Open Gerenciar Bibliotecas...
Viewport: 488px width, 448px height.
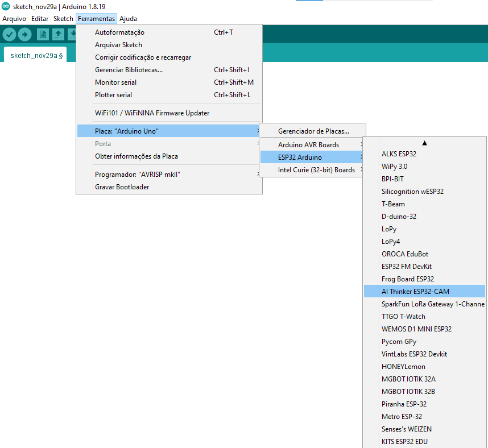(169, 70)
